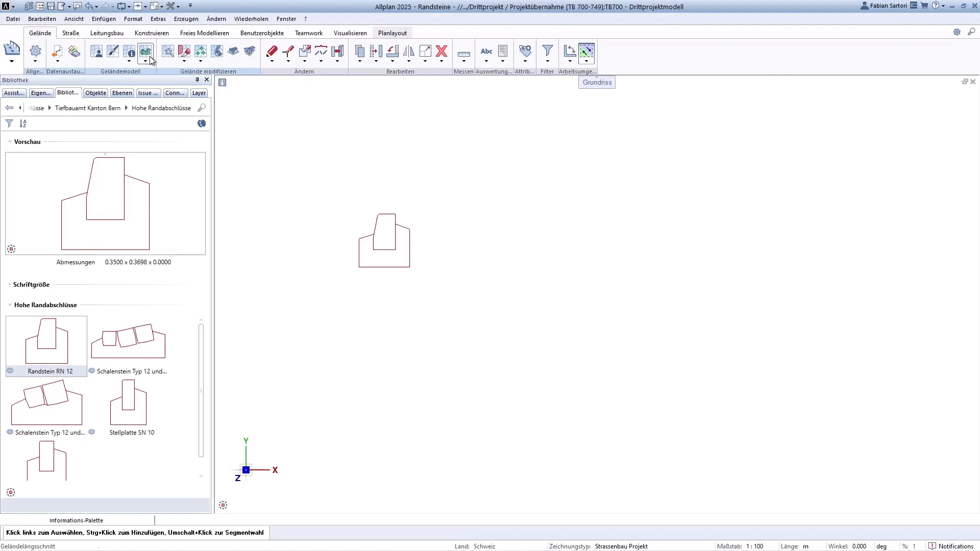Collapse the Vorschau section

coord(9,142)
